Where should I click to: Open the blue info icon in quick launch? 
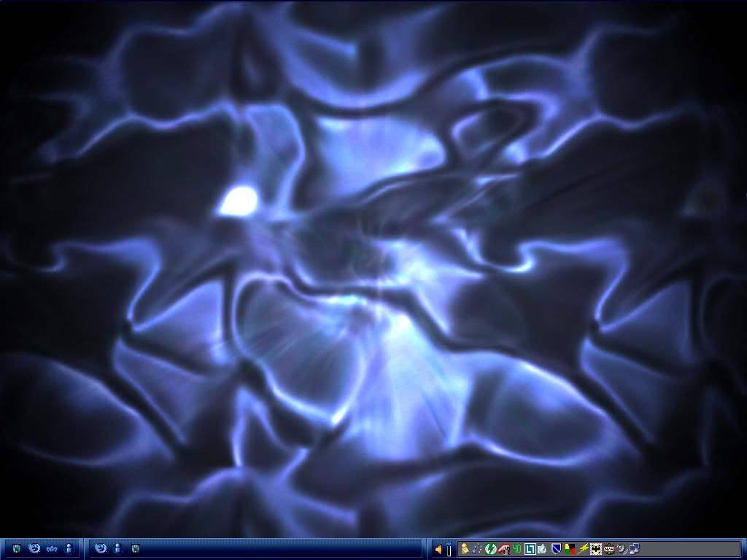[69, 548]
